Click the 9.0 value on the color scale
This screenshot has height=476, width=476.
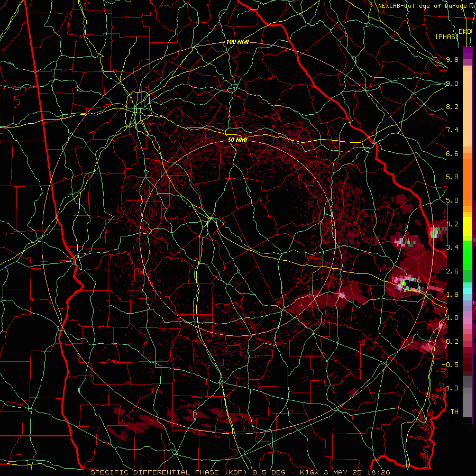(452, 83)
